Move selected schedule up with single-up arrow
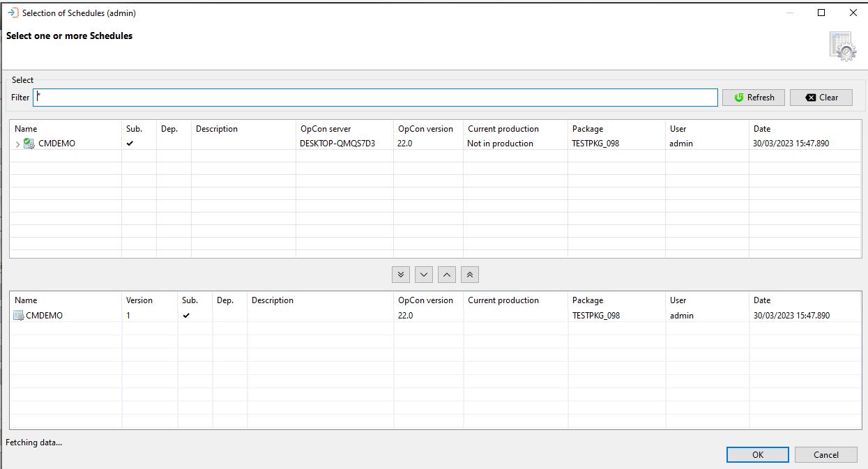Viewport: 868px width, 469px height. pos(447,275)
